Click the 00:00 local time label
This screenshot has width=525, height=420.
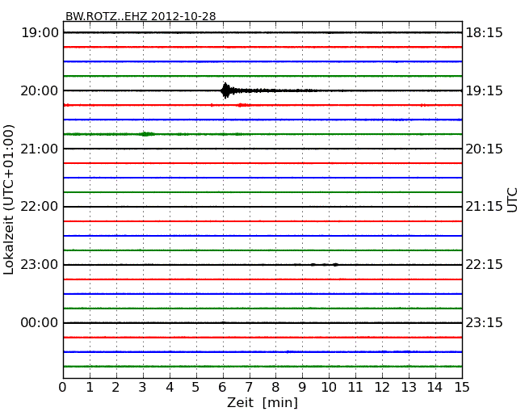(x=40, y=322)
